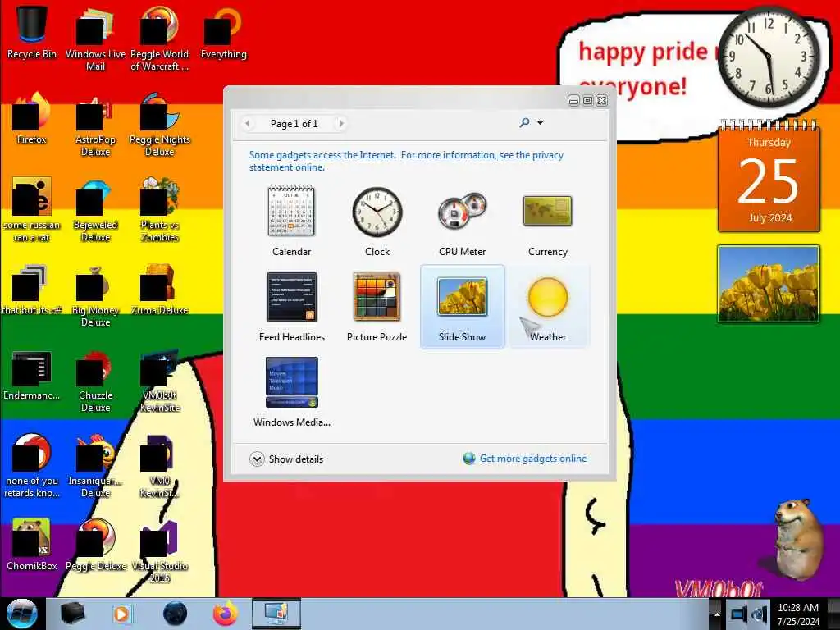Select the Slide Show gadget
The image size is (840, 630).
[x=462, y=307]
